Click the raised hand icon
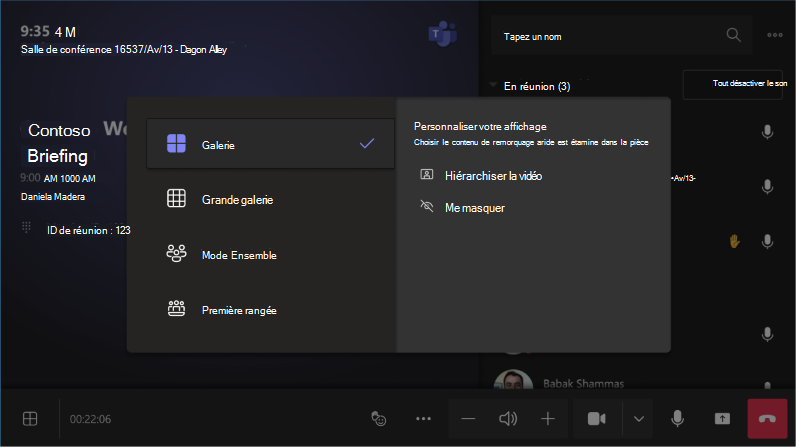The image size is (796, 447). [x=734, y=242]
